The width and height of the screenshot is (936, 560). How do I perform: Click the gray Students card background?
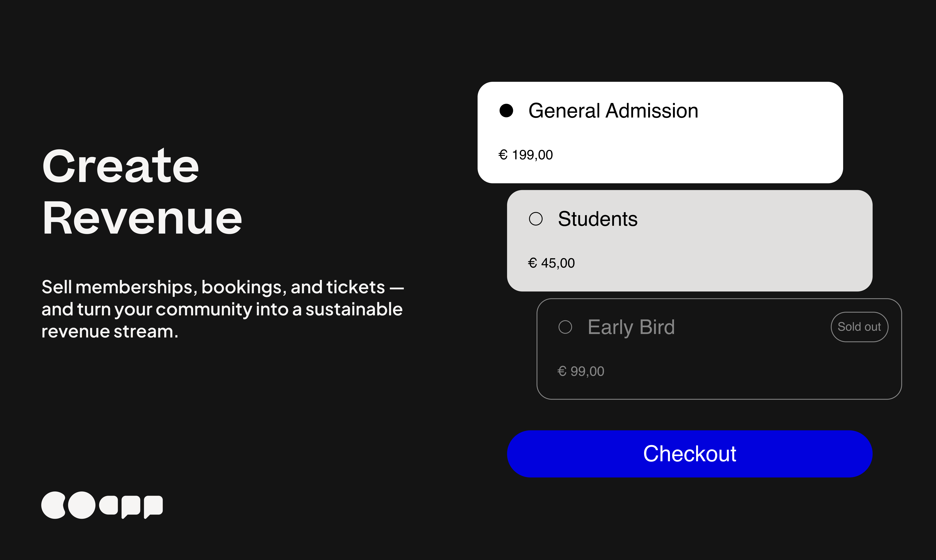(x=689, y=241)
